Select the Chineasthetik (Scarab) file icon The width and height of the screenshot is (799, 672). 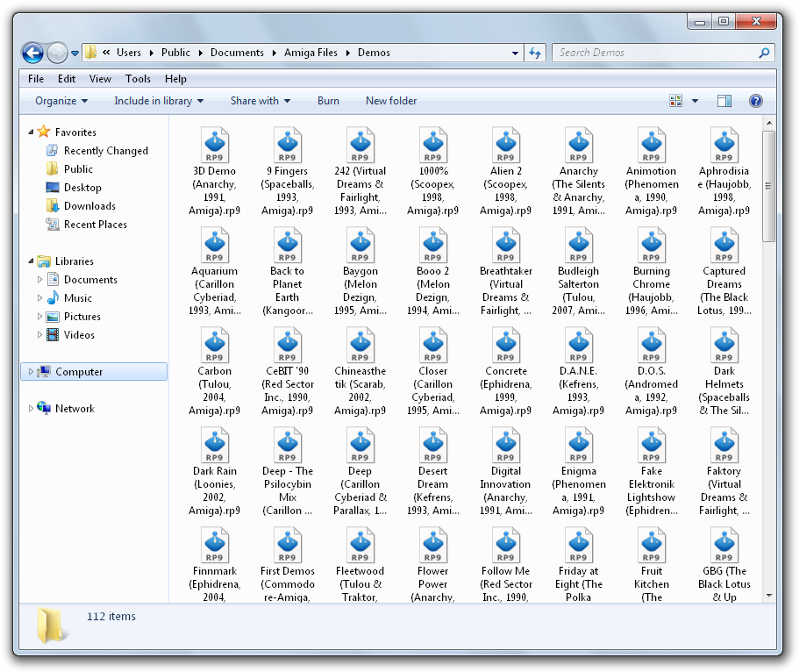point(360,345)
